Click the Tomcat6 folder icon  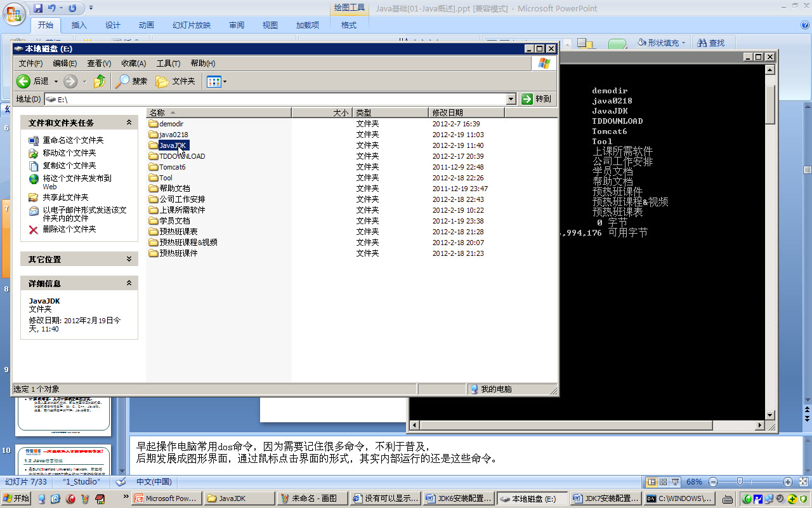(153, 167)
